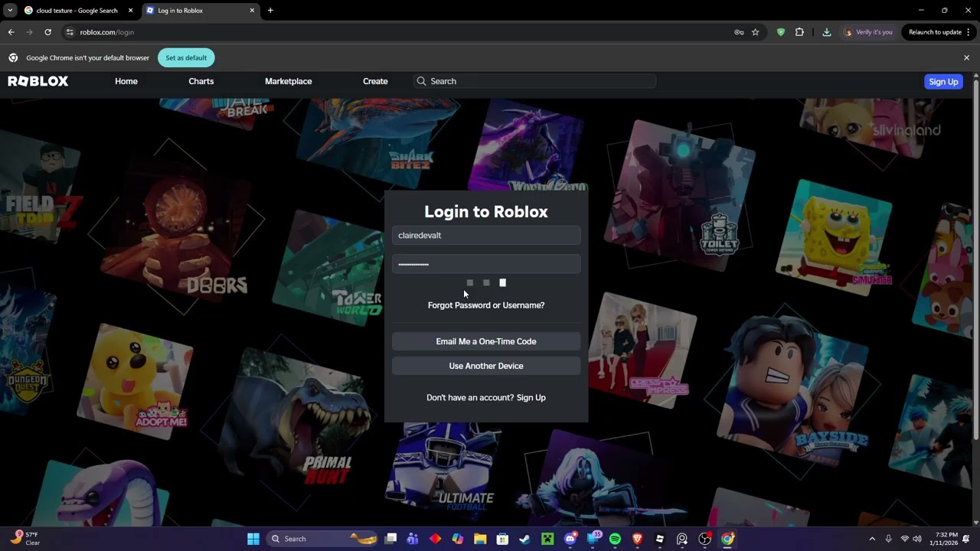The image size is (980, 551).
Task: Click the site information icon in address bar
Action: click(70, 32)
